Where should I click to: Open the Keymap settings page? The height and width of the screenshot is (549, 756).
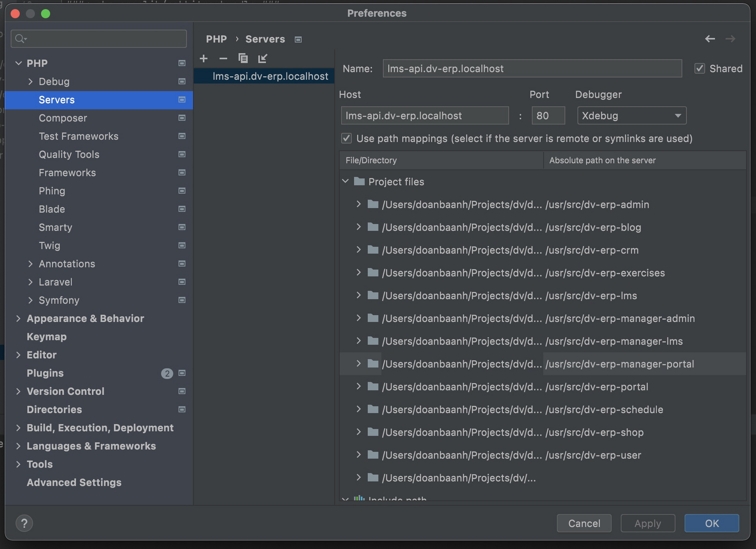tap(46, 337)
